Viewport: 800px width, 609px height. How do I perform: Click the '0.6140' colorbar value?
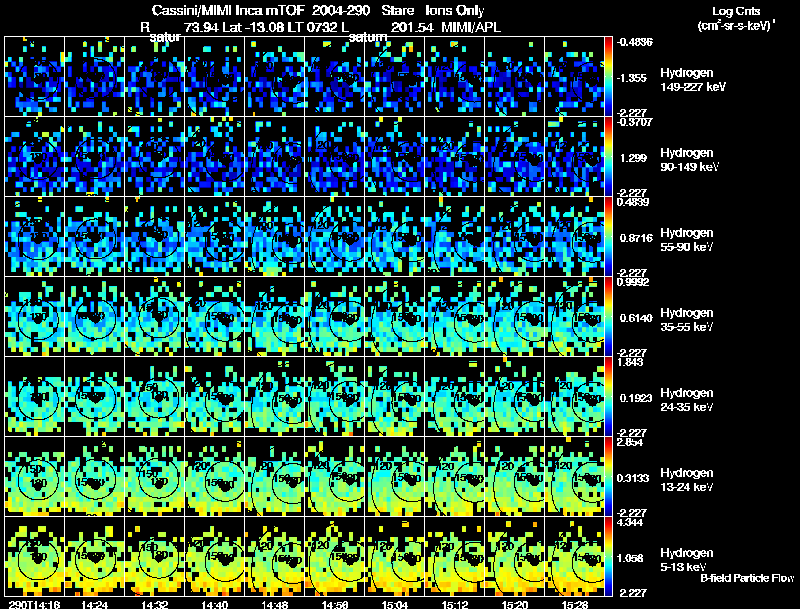click(636, 318)
